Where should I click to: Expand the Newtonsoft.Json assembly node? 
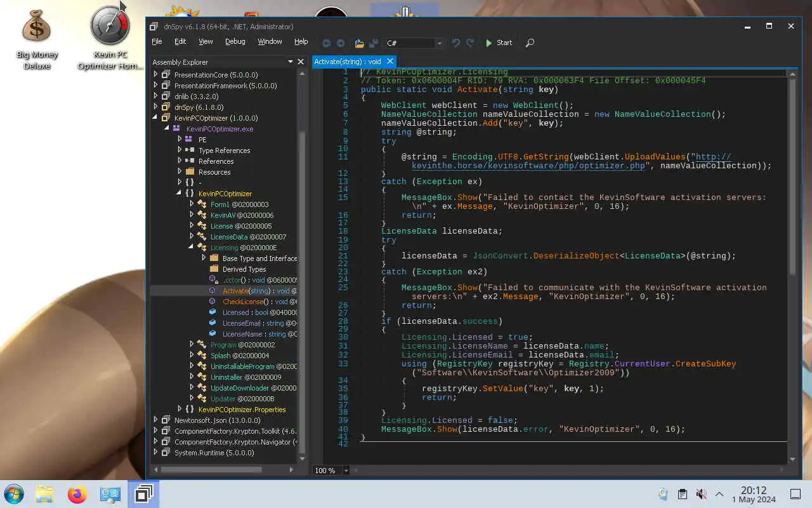tap(155, 420)
